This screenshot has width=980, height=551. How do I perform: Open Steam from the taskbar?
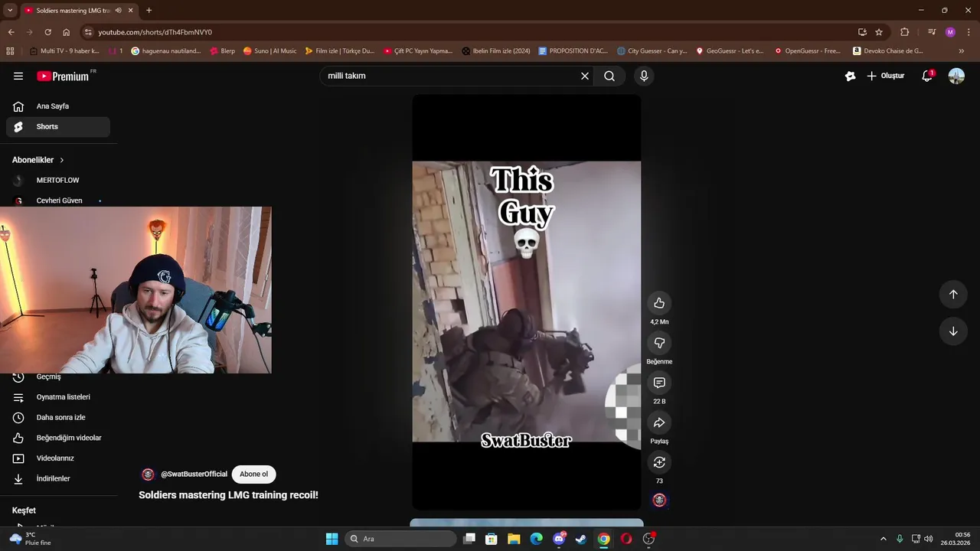pos(581,539)
